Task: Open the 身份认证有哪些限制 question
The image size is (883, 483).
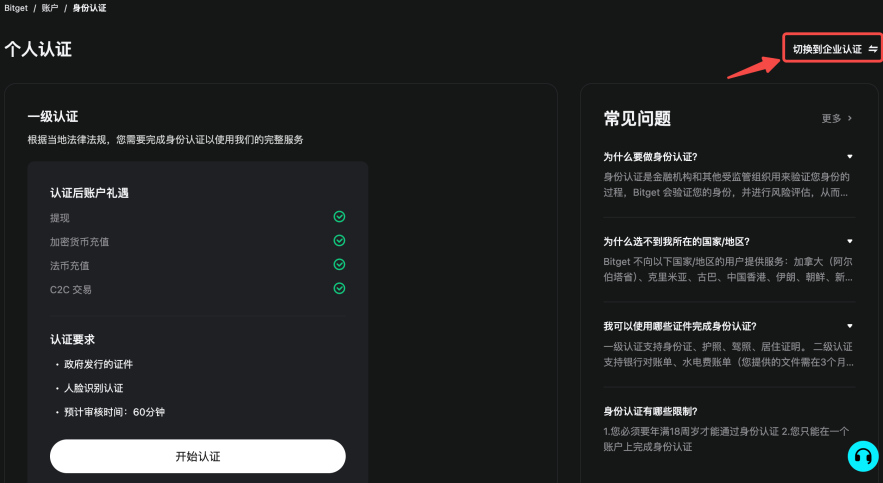Action: [650, 411]
